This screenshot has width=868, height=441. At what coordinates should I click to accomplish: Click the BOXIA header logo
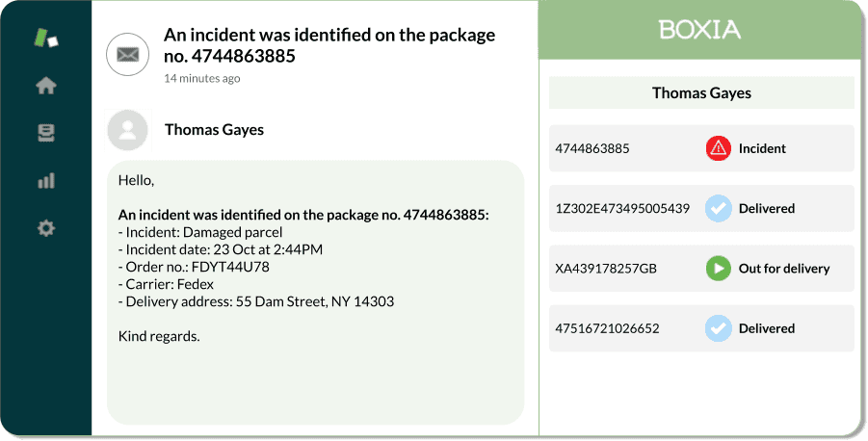click(699, 29)
